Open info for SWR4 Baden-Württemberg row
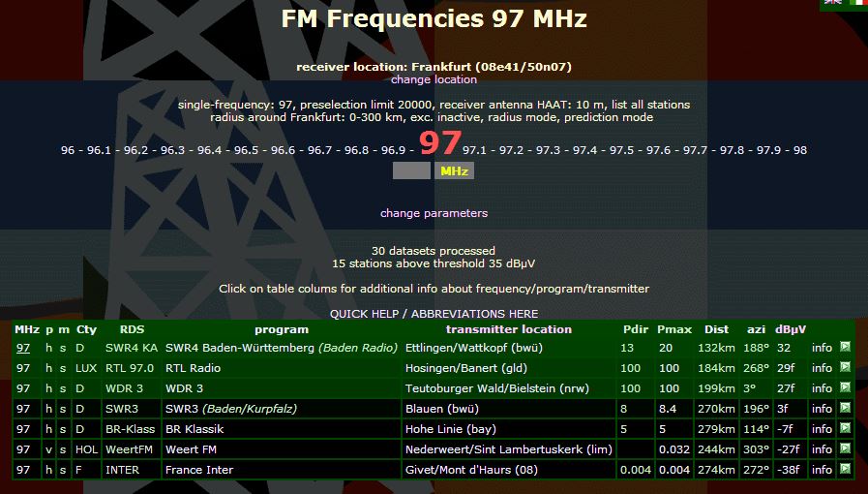The height and width of the screenshot is (494, 868). 823,348
